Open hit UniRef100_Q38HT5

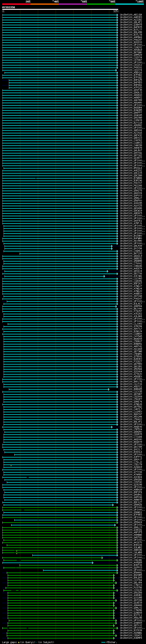pos(131,25)
